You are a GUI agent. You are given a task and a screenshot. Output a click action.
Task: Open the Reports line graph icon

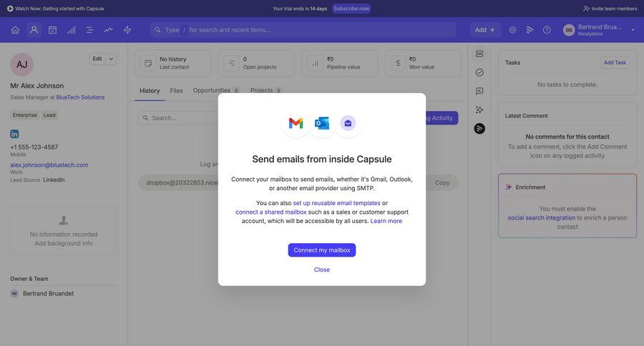(109, 30)
